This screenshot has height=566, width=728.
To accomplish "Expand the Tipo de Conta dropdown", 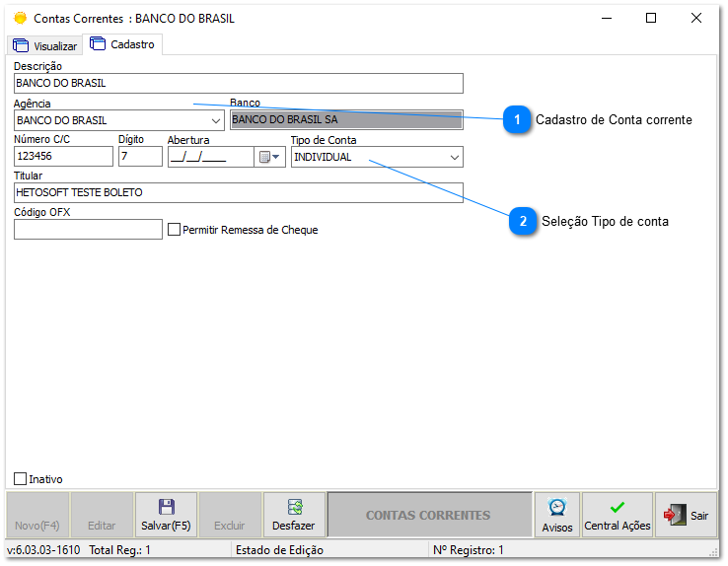I will click(x=455, y=157).
